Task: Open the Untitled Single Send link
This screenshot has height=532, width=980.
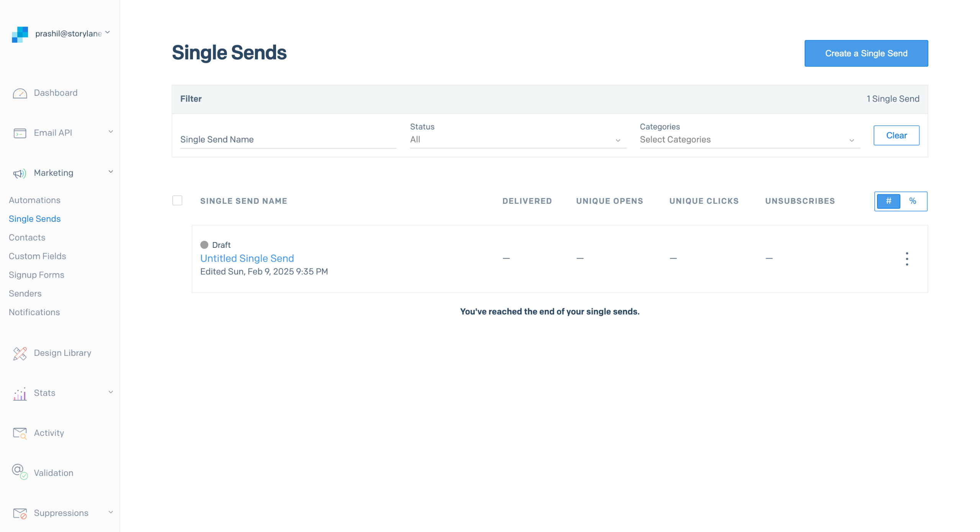Action: click(247, 259)
